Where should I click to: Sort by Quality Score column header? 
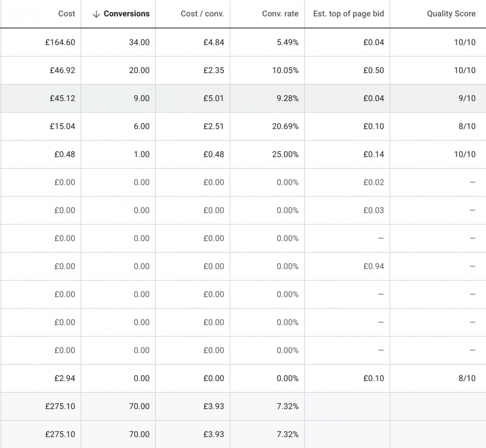coord(451,13)
